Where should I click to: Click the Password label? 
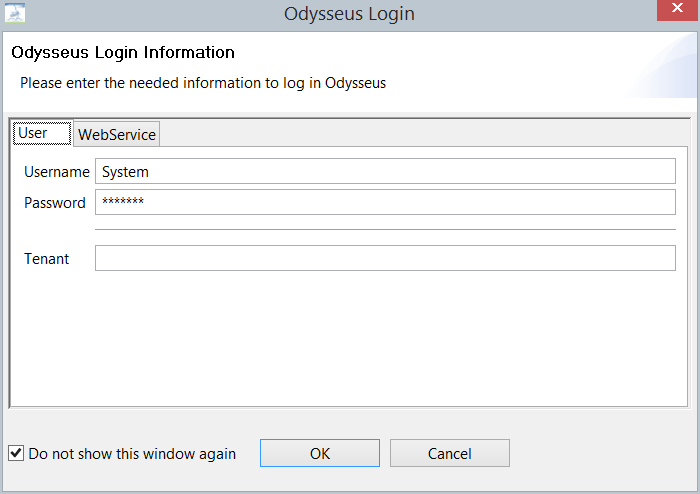[55, 203]
